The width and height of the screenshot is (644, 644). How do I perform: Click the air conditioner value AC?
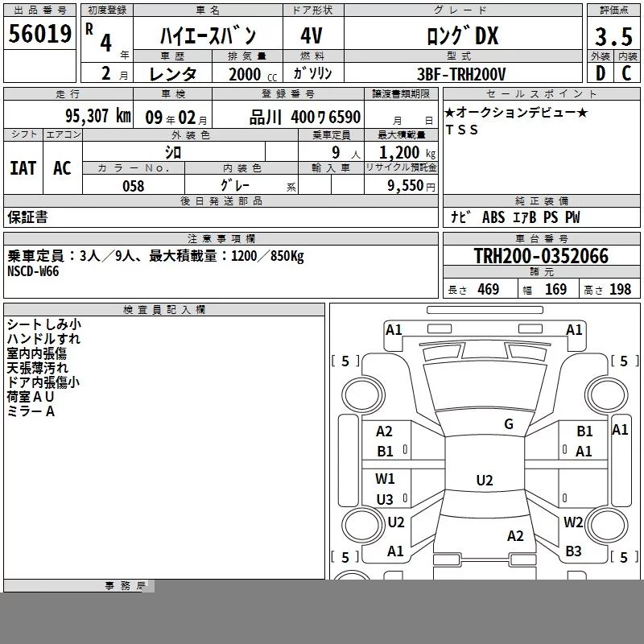click(x=62, y=168)
